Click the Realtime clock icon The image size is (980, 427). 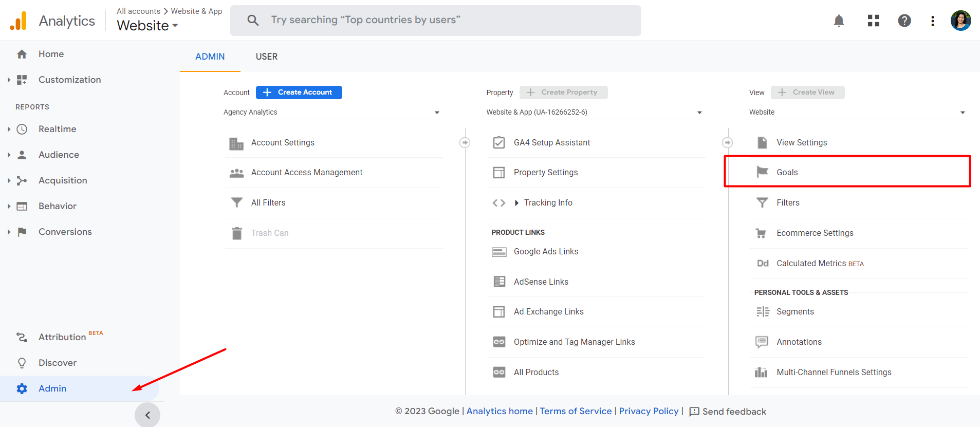[x=22, y=129]
